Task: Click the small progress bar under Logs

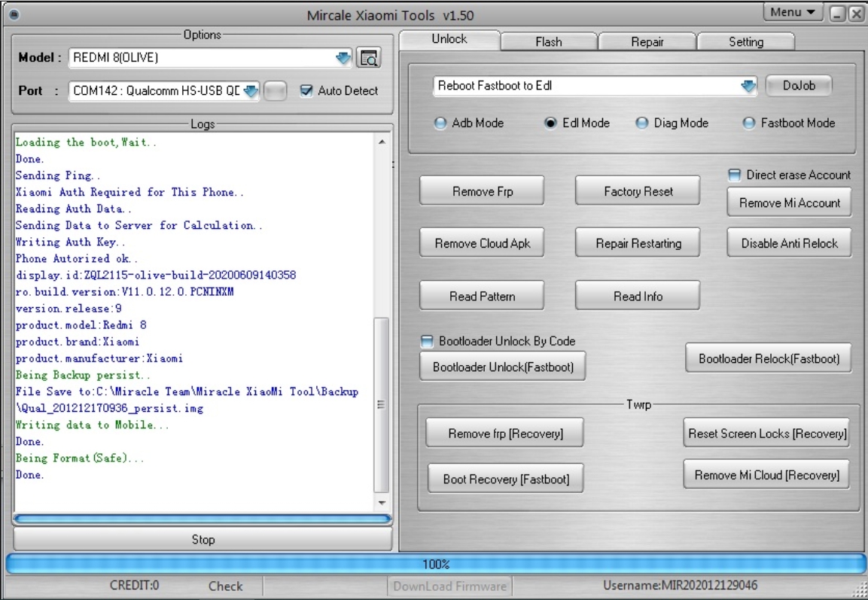Action: 203,519
